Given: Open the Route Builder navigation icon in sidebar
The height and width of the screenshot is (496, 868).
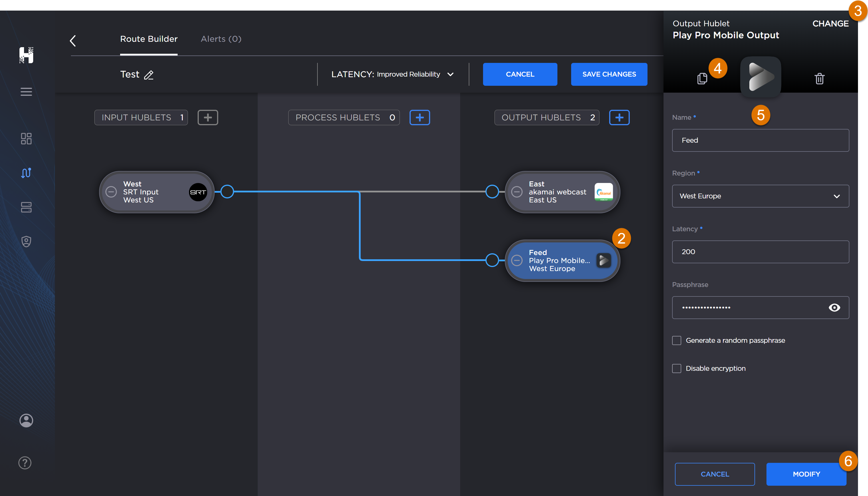Looking at the screenshot, I should point(26,173).
